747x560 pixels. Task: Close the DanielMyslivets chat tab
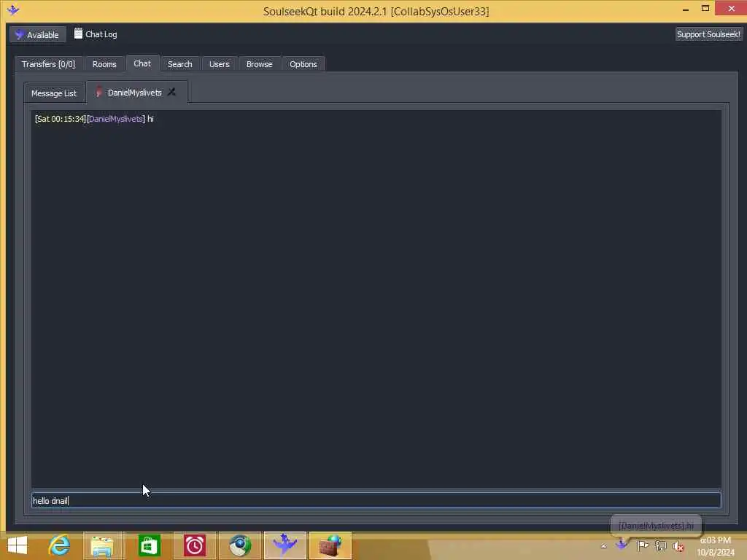(171, 92)
